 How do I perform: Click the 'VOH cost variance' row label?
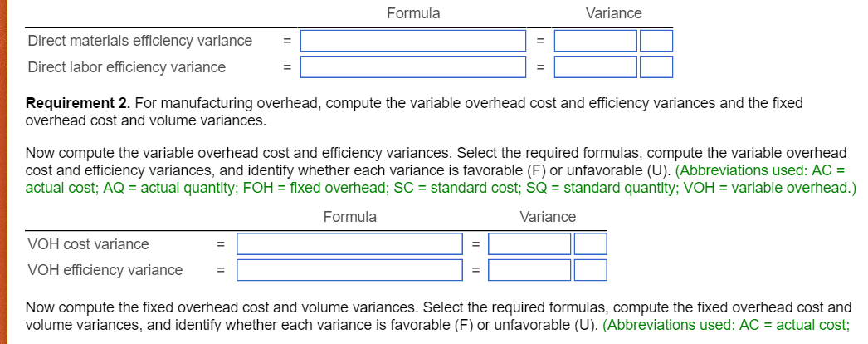88,244
